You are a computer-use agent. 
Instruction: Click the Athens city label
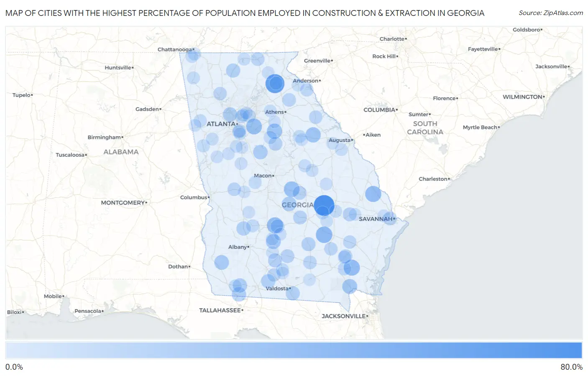point(274,112)
